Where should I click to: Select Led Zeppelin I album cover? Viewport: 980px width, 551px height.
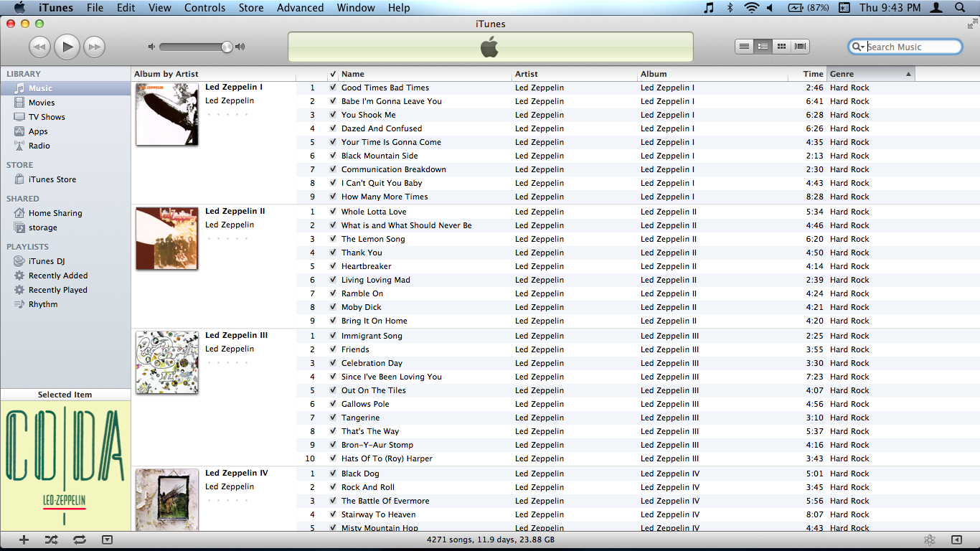click(x=167, y=114)
